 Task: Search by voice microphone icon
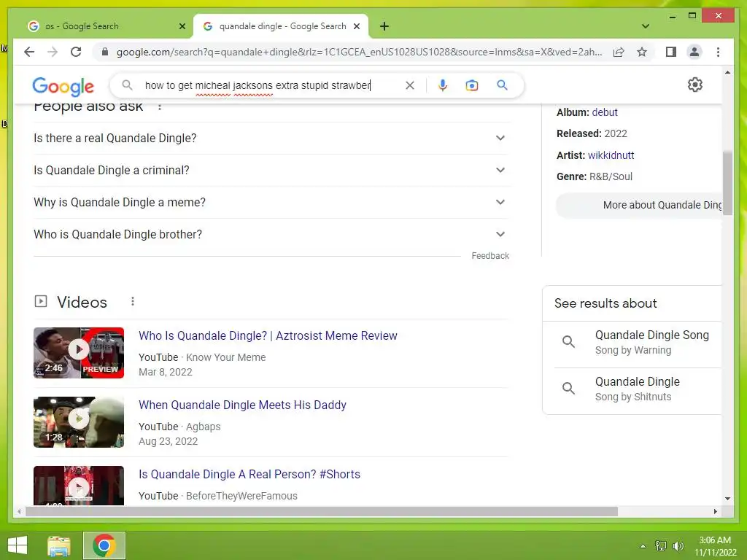(x=443, y=85)
